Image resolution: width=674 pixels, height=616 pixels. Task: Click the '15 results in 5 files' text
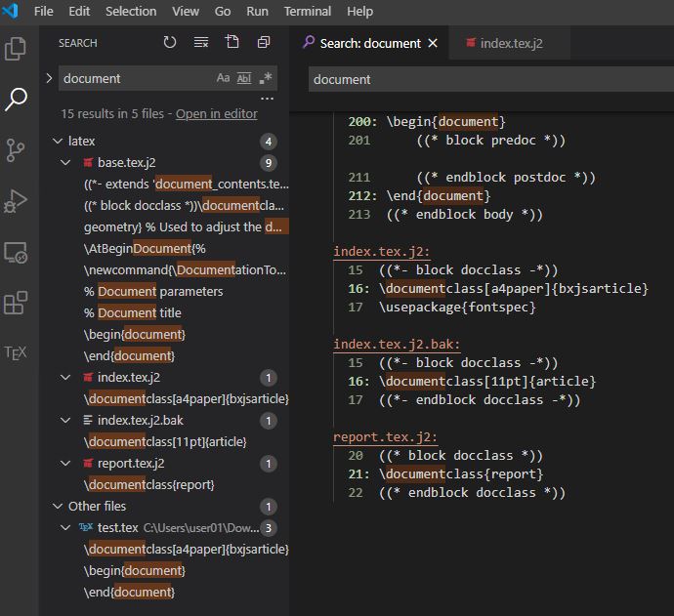pos(112,114)
